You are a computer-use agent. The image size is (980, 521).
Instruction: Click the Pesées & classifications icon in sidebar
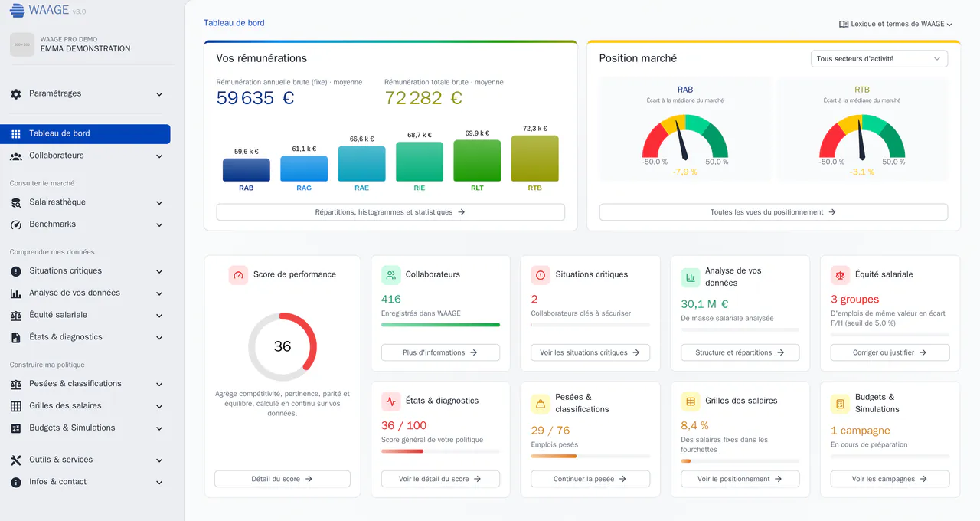tap(16, 385)
